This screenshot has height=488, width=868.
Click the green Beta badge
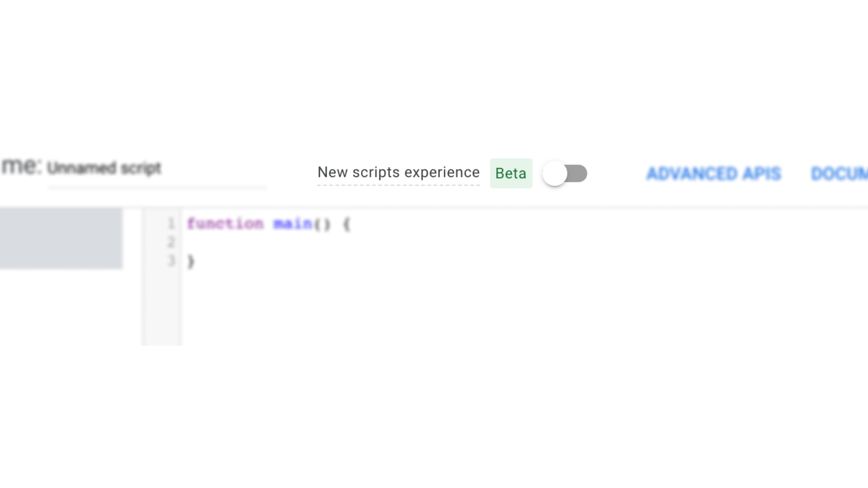[511, 174]
